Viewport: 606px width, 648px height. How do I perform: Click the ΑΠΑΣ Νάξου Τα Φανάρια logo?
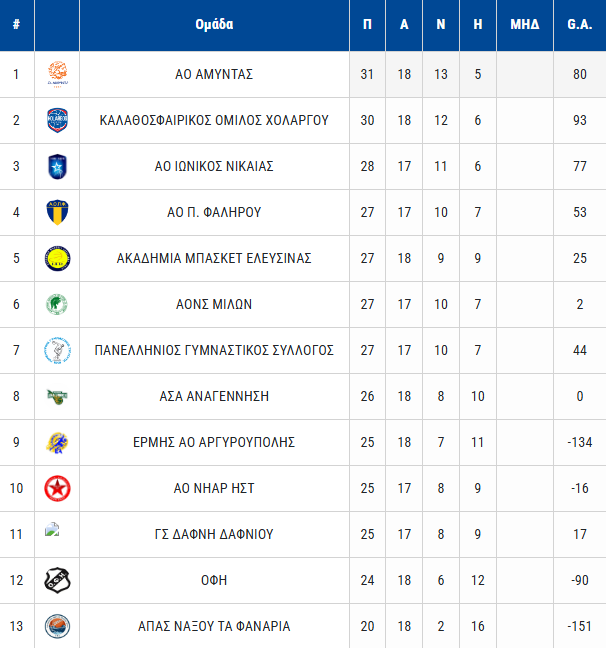57,626
